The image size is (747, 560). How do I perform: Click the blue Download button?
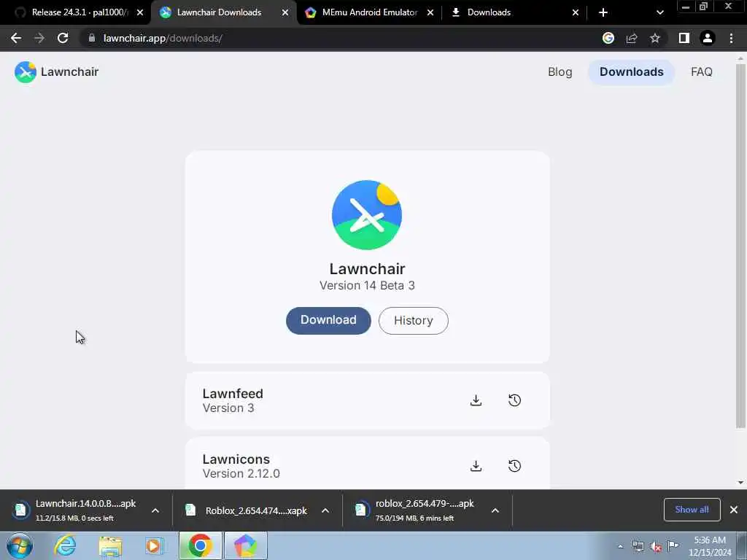[x=328, y=320]
